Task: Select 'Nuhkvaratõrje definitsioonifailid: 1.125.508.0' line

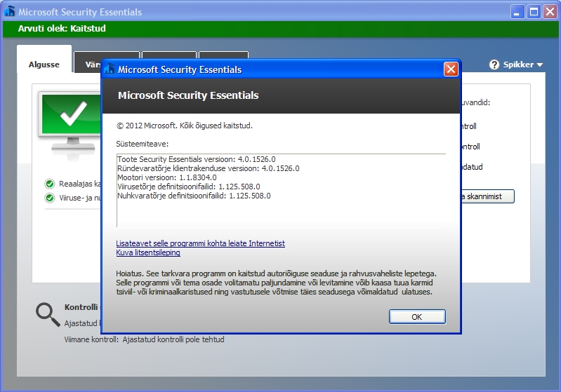Action: 194,196
